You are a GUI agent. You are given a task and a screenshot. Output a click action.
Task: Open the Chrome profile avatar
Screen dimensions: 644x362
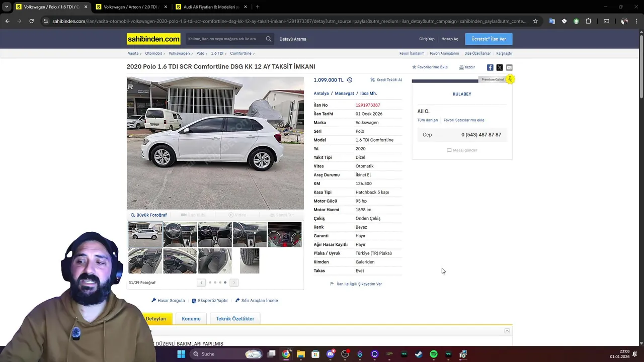[624, 21]
